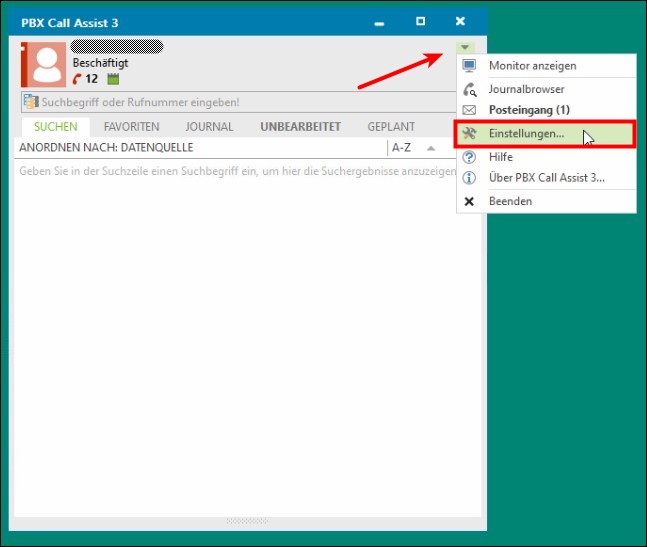Click the Monitor anzeigen screen icon
647x547 pixels.
469,66
